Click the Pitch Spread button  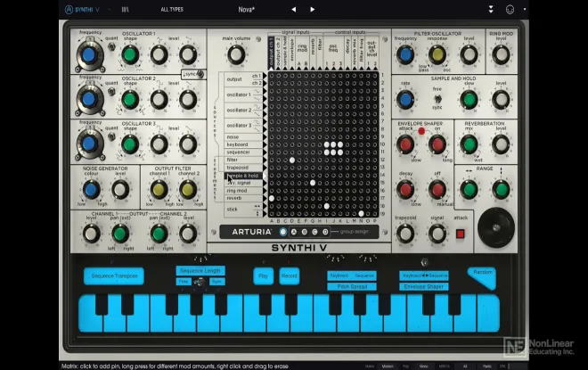pos(352,287)
